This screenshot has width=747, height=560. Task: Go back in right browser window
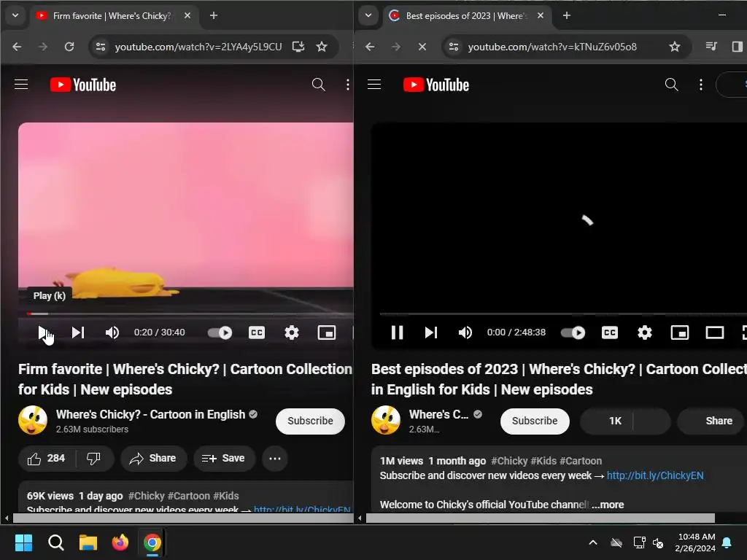[x=370, y=47]
